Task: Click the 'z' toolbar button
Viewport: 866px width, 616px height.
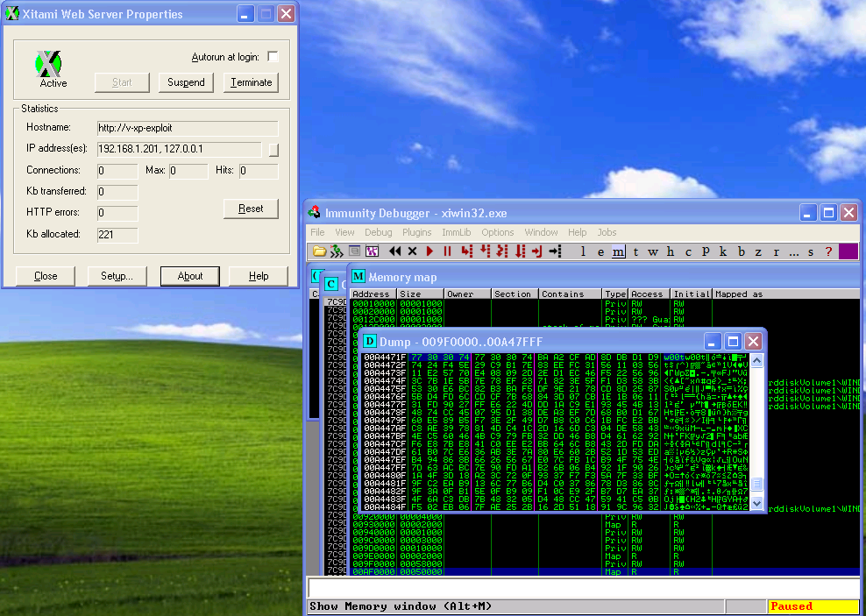Action: point(758,251)
